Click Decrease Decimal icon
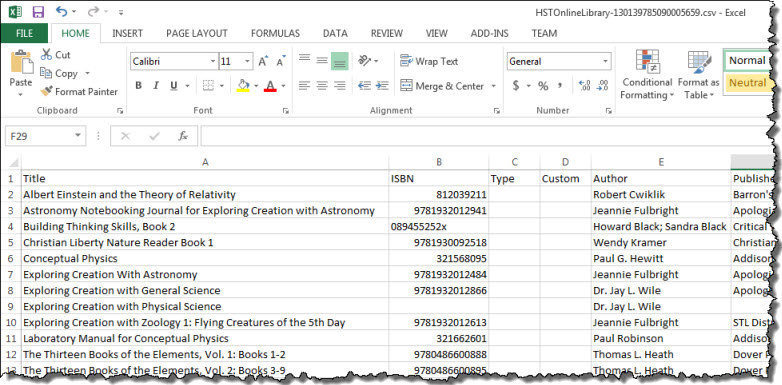Screen dimensions: 782x385 pyautogui.click(x=602, y=86)
